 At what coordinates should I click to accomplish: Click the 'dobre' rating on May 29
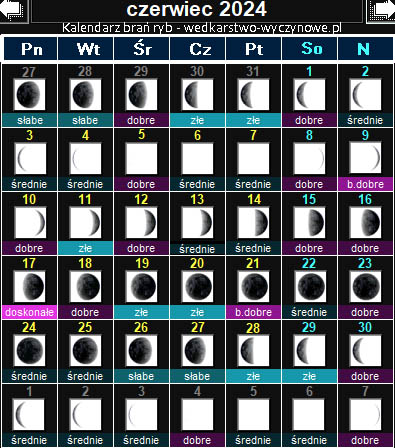(x=141, y=120)
